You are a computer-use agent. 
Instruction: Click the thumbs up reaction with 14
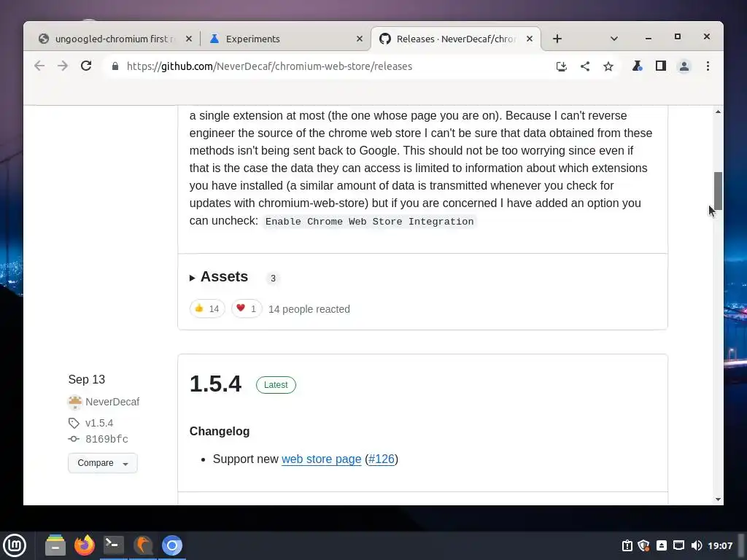[x=206, y=308]
